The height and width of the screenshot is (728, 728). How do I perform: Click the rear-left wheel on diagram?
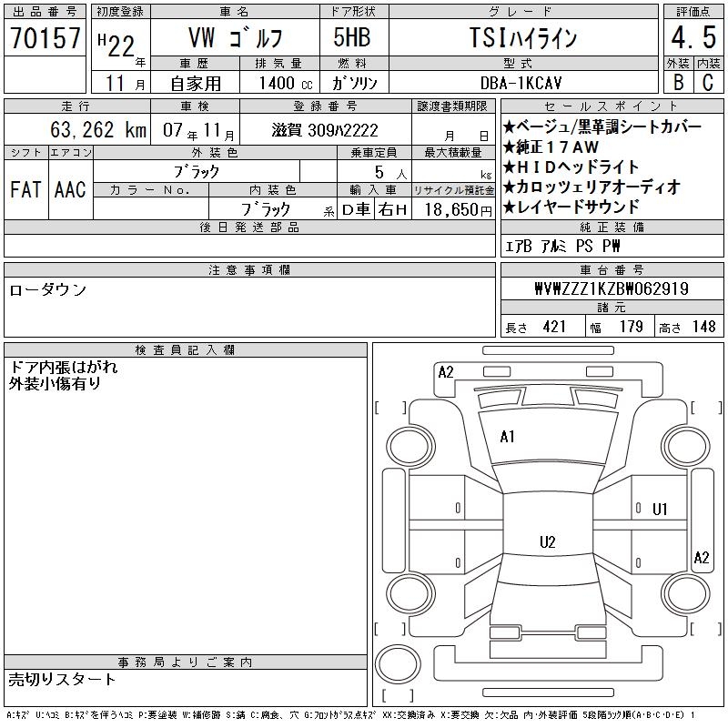tap(410, 593)
